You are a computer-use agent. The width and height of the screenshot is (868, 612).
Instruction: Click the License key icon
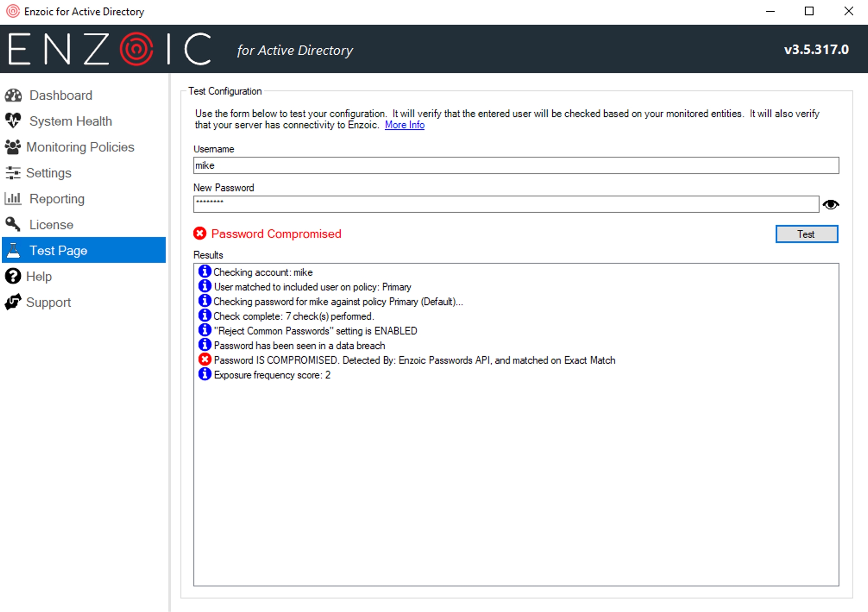13,224
